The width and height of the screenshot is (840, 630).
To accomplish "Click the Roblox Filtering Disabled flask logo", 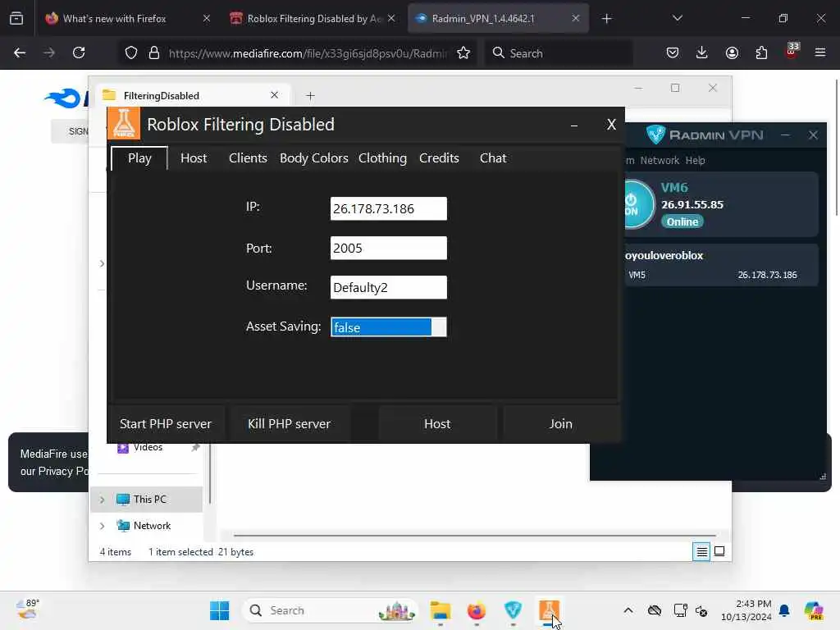I will click(x=124, y=123).
